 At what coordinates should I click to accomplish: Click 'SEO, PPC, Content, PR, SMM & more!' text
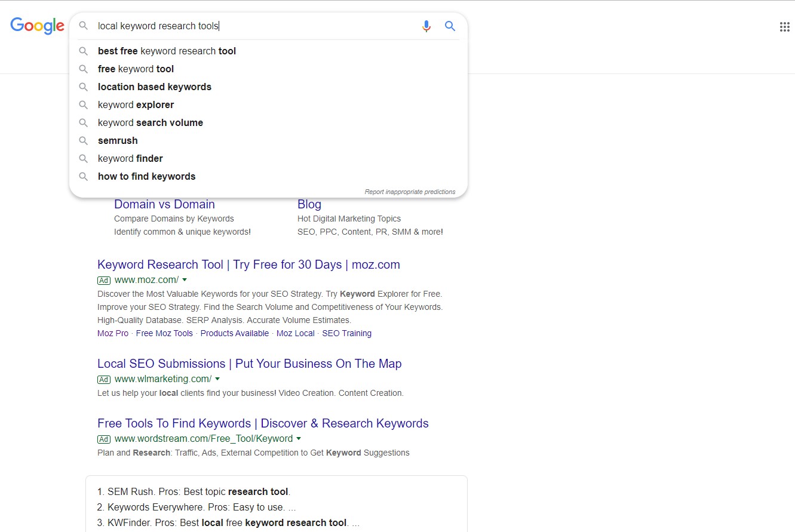coord(370,232)
